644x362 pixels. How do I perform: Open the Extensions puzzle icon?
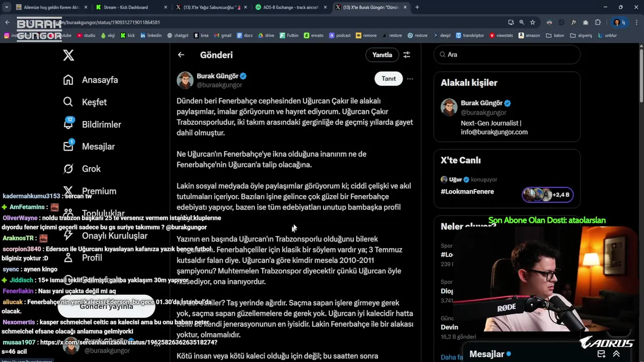pos(598,22)
